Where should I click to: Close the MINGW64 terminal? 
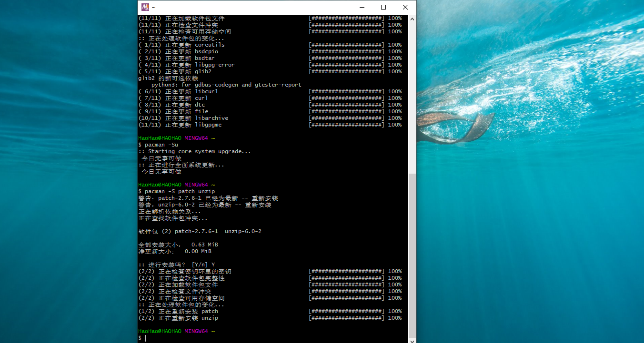pyautogui.click(x=405, y=7)
